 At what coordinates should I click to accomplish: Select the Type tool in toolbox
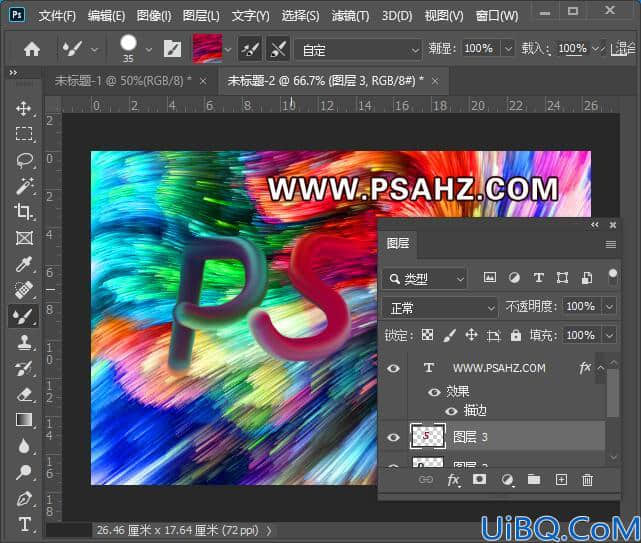(24, 524)
